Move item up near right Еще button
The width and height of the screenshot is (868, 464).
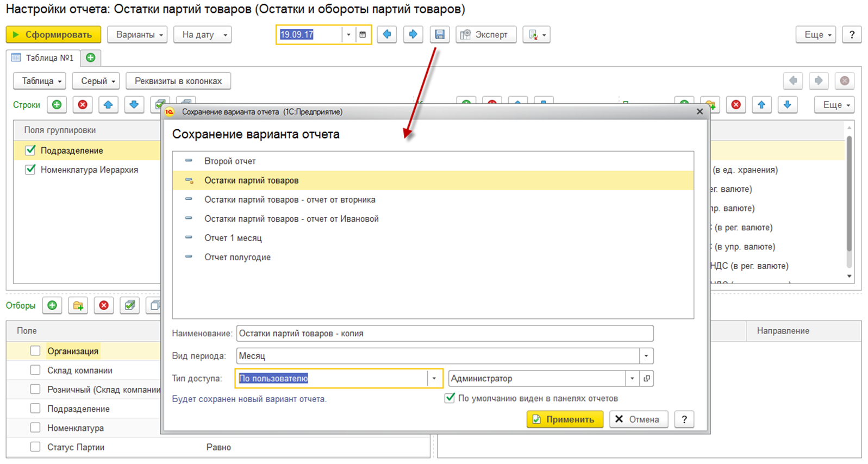coord(761,105)
